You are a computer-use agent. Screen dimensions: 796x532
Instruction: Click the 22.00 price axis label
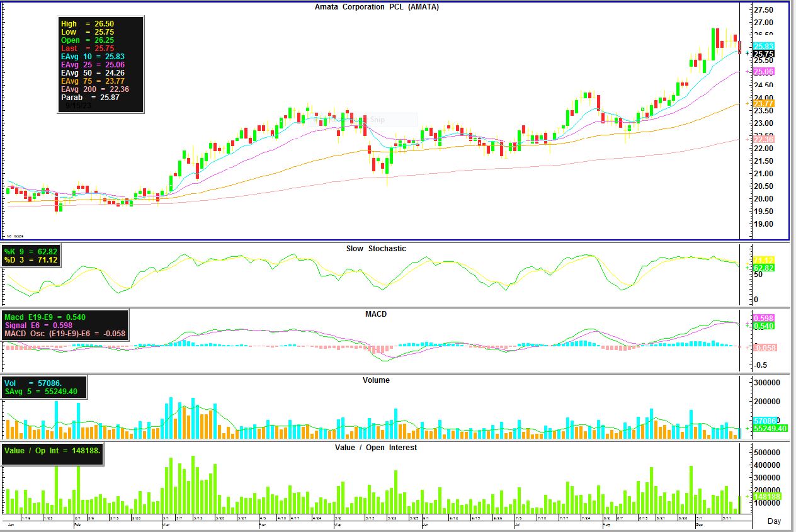click(763, 149)
